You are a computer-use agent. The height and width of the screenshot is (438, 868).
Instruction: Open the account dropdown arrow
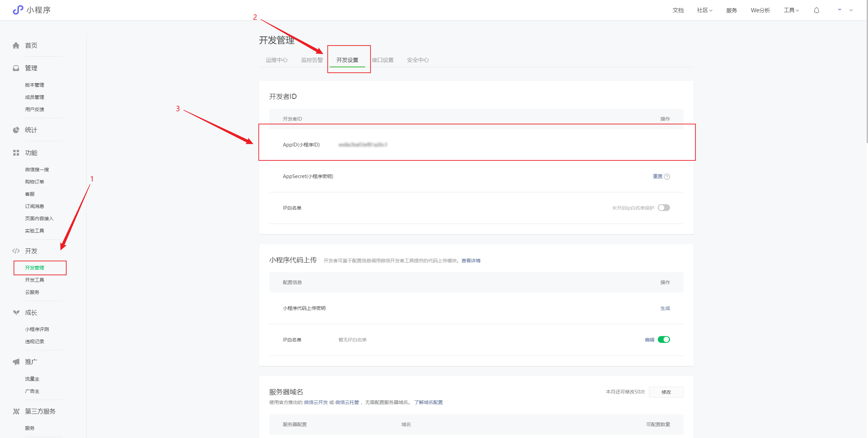tap(851, 10)
